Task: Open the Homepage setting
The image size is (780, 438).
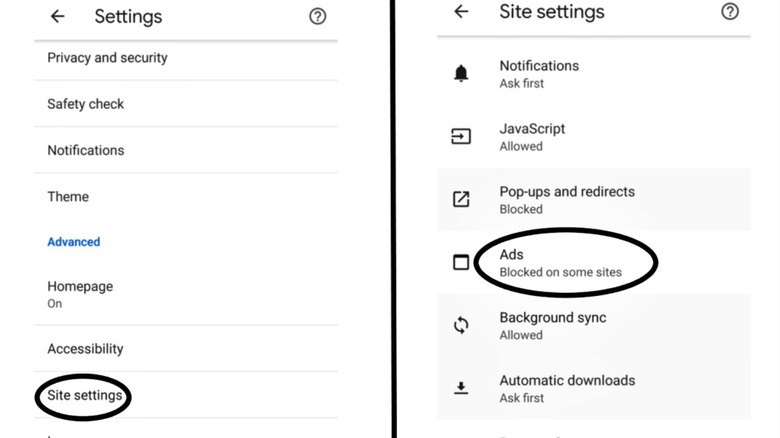Action: point(80,293)
